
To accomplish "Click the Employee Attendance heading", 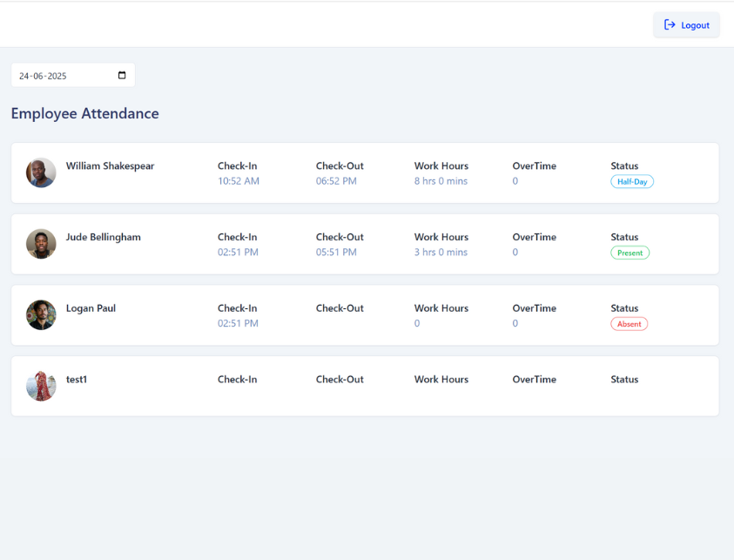I will tap(85, 113).
